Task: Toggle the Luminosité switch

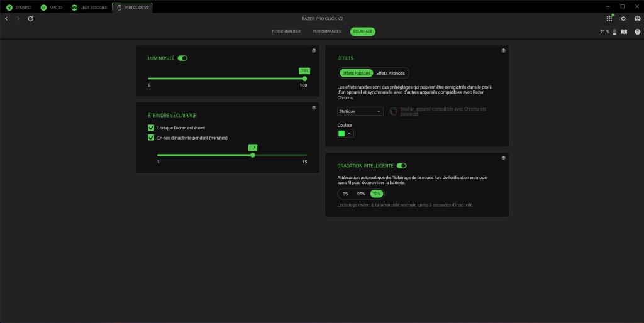Action: 182,58
